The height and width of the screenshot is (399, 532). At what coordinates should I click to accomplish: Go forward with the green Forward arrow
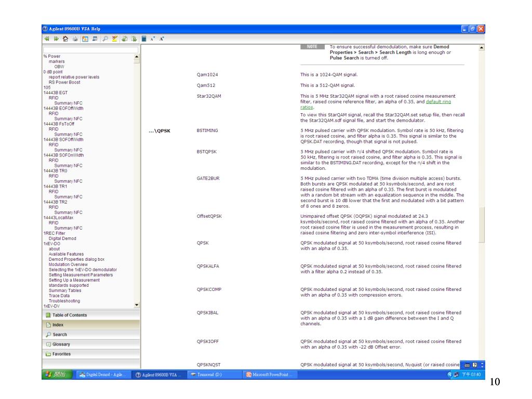point(56,39)
